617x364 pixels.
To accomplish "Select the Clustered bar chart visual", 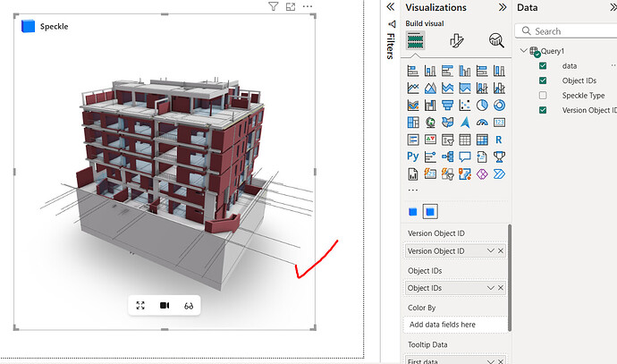I will point(447,71).
